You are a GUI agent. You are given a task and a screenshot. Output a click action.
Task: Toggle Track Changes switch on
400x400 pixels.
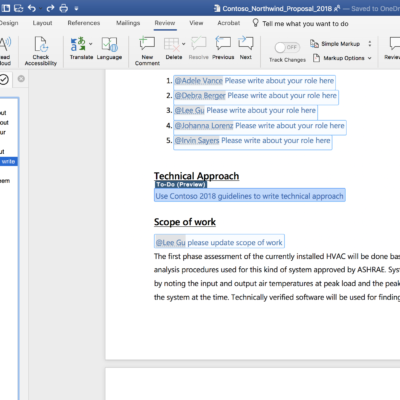[287, 48]
